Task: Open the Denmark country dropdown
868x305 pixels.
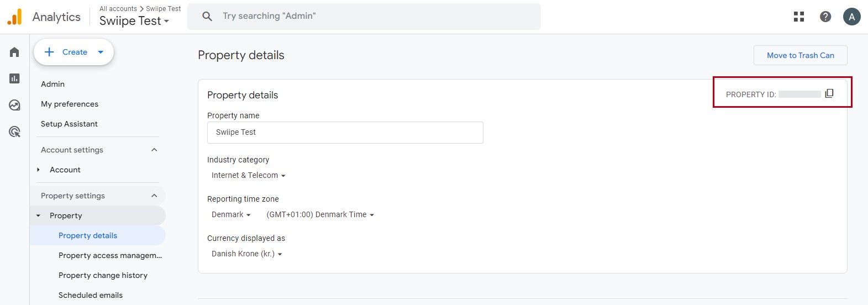Action: [x=231, y=215]
